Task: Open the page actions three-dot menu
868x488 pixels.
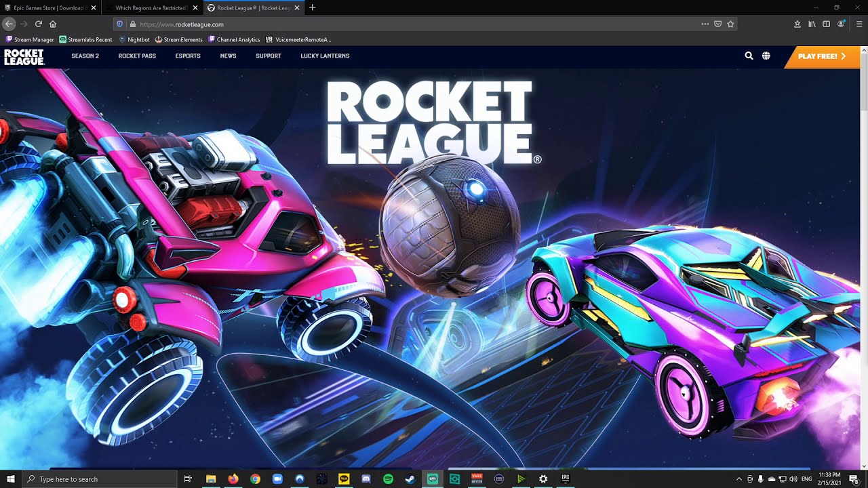Action: pyautogui.click(x=705, y=24)
